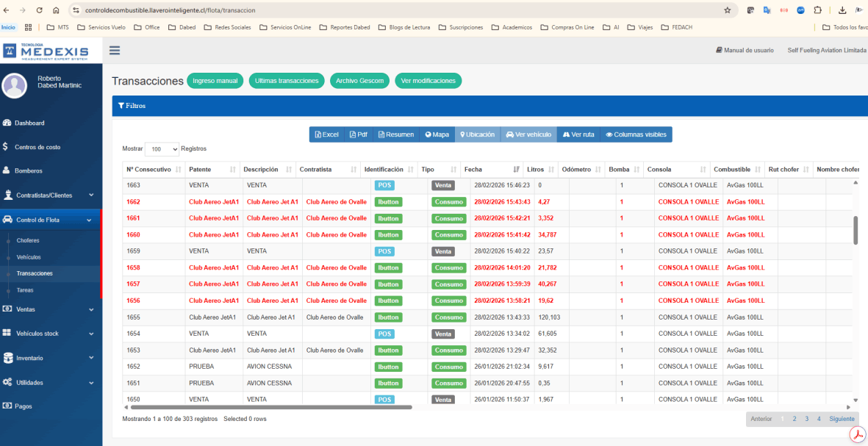Viewport: 868px width, 446px height.
Task: Open the Mostrar 100 registros dropdown
Action: click(162, 148)
